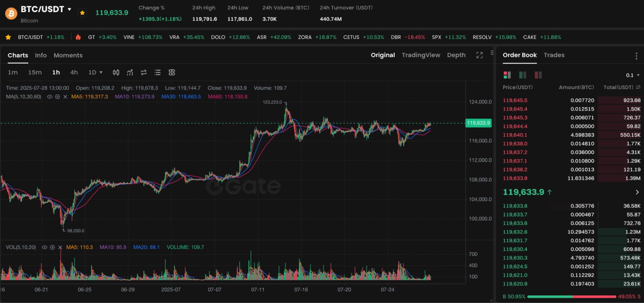This screenshot has height=303, width=644.
Task: Select the 15m timeframe
Action: (35, 72)
